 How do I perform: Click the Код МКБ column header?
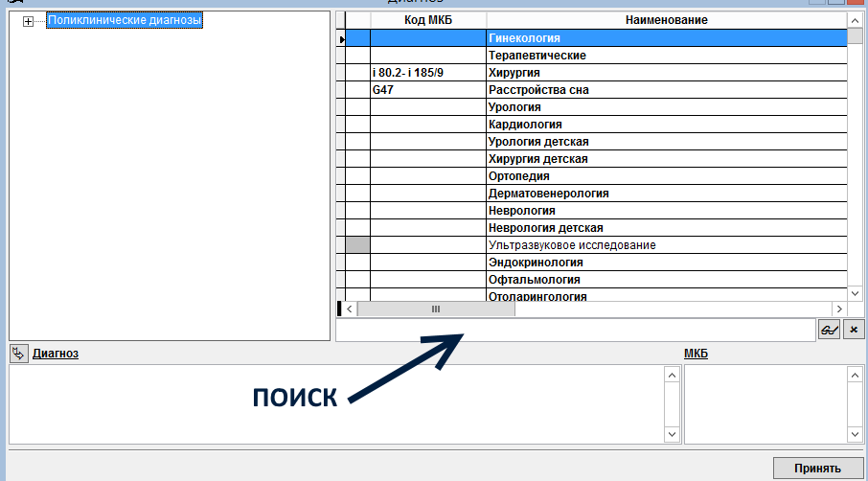pyautogui.click(x=427, y=20)
